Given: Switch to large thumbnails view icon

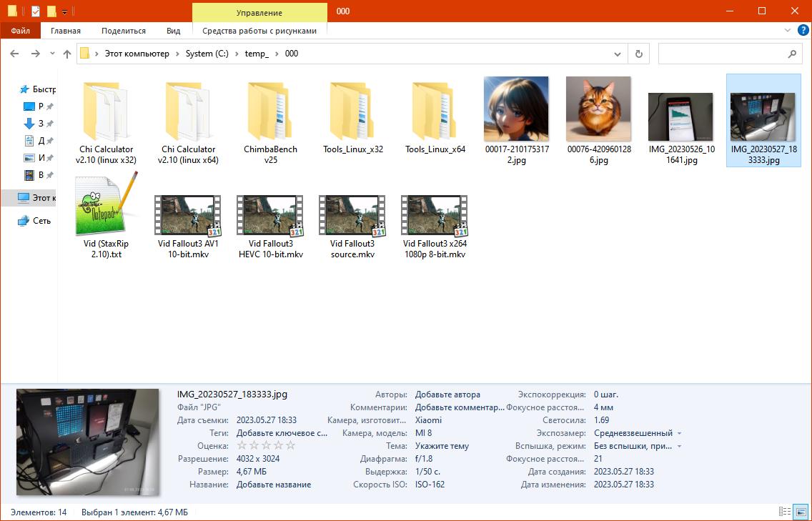Looking at the screenshot, I should coord(801,512).
